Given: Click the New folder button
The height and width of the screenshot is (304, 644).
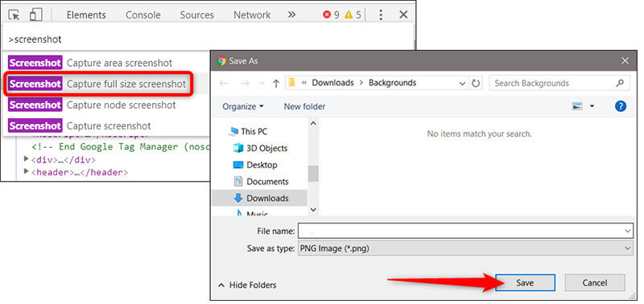Looking at the screenshot, I should coord(304,107).
